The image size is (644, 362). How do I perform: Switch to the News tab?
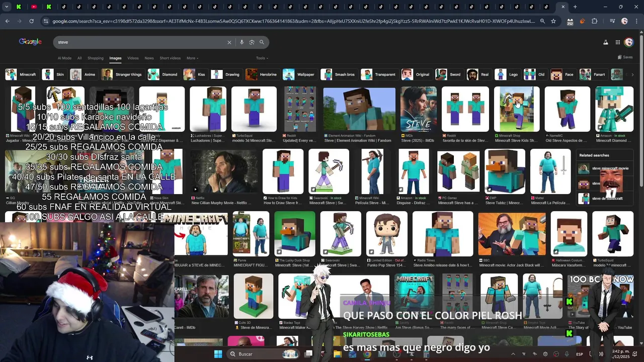(149, 58)
